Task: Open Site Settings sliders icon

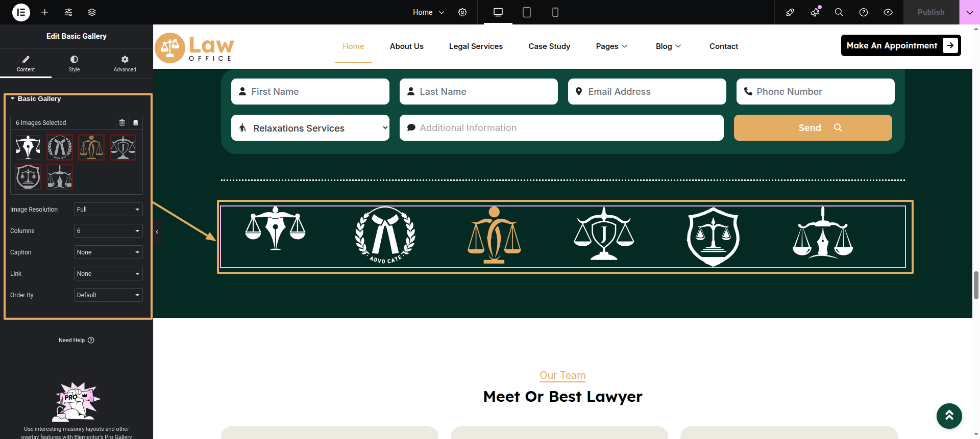Action: click(x=68, y=12)
